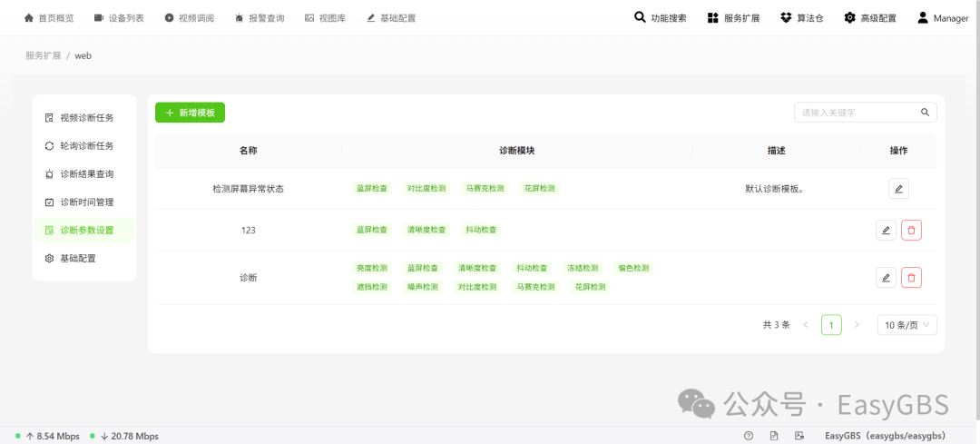This screenshot has width=980, height=444.
Task: Click the help question-mark icon in footer
Action: (x=749, y=436)
